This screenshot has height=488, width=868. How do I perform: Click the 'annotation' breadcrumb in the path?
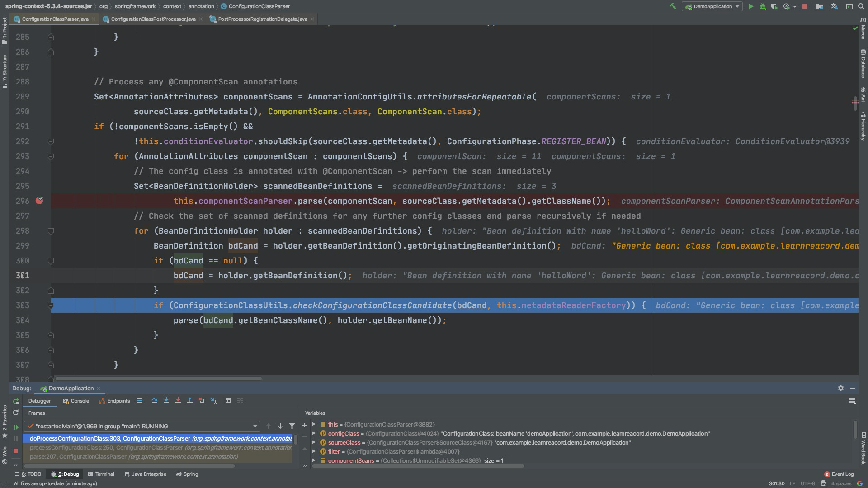click(x=201, y=6)
